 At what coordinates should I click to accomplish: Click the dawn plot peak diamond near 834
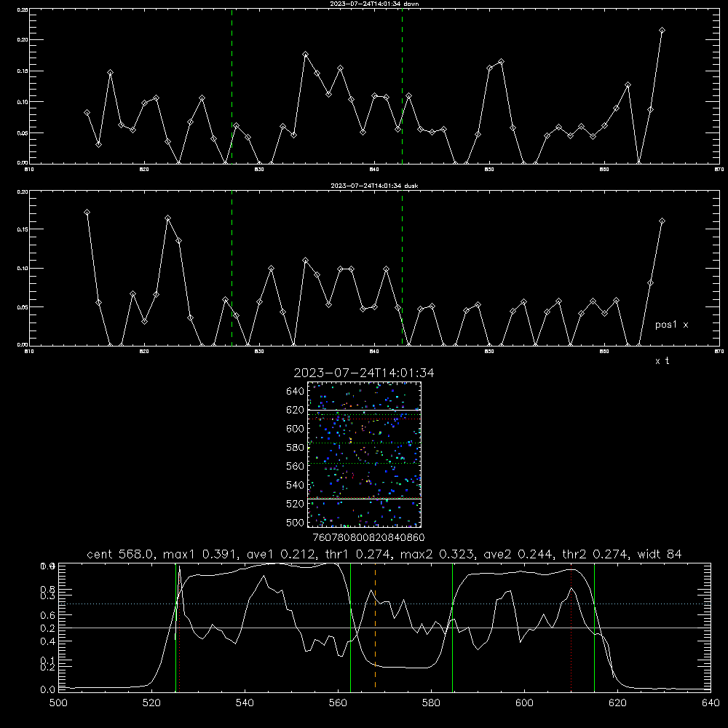pos(306,55)
